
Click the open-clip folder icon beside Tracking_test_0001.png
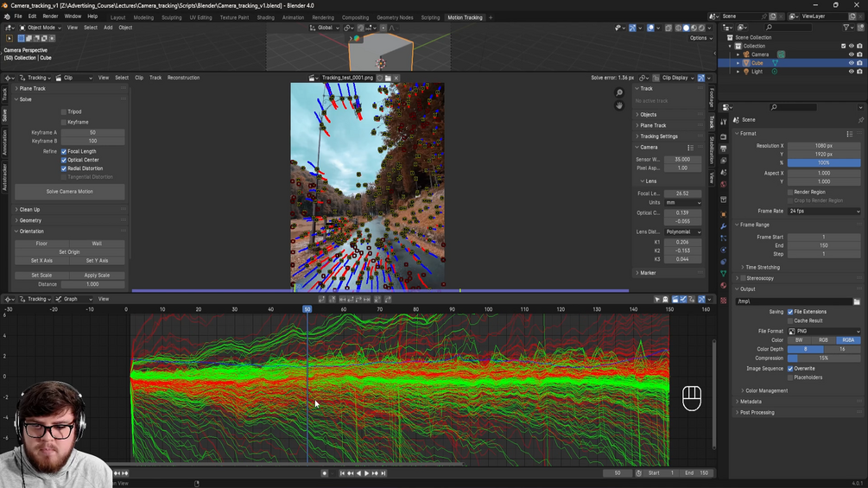click(x=388, y=78)
